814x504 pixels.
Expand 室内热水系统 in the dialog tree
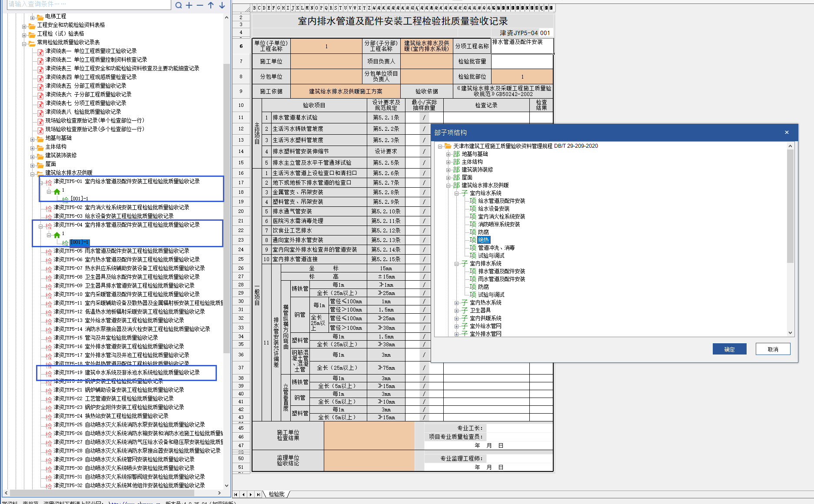click(x=456, y=303)
